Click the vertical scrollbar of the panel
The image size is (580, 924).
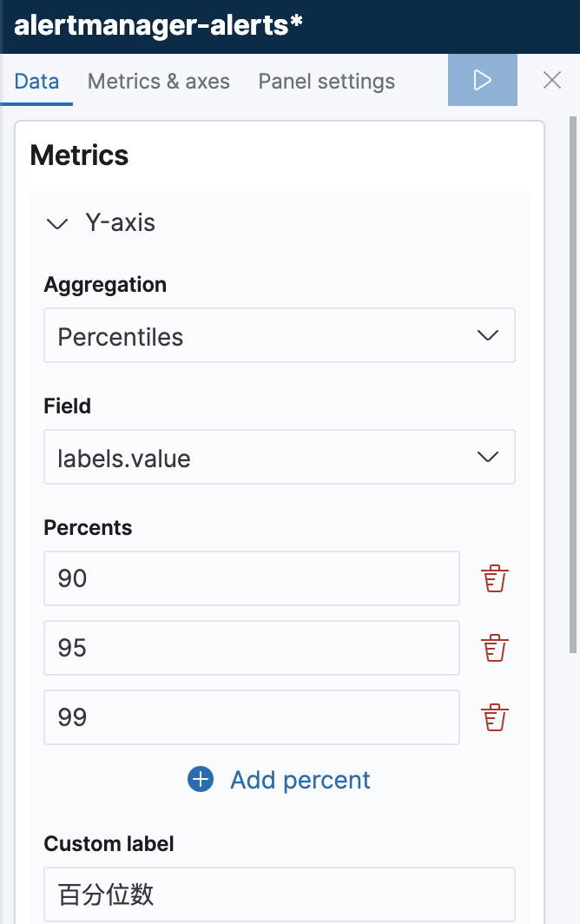click(573, 384)
